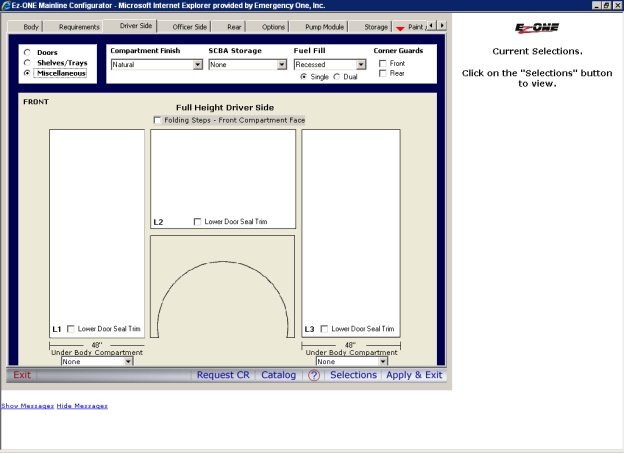Toggle L2 Lower Door Seal Trim
This screenshot has width=624, height=453.
(197, 221)
